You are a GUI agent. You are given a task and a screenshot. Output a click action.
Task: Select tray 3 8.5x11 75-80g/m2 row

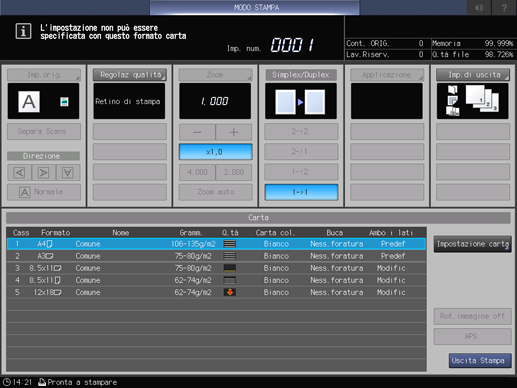pos(216,268)
